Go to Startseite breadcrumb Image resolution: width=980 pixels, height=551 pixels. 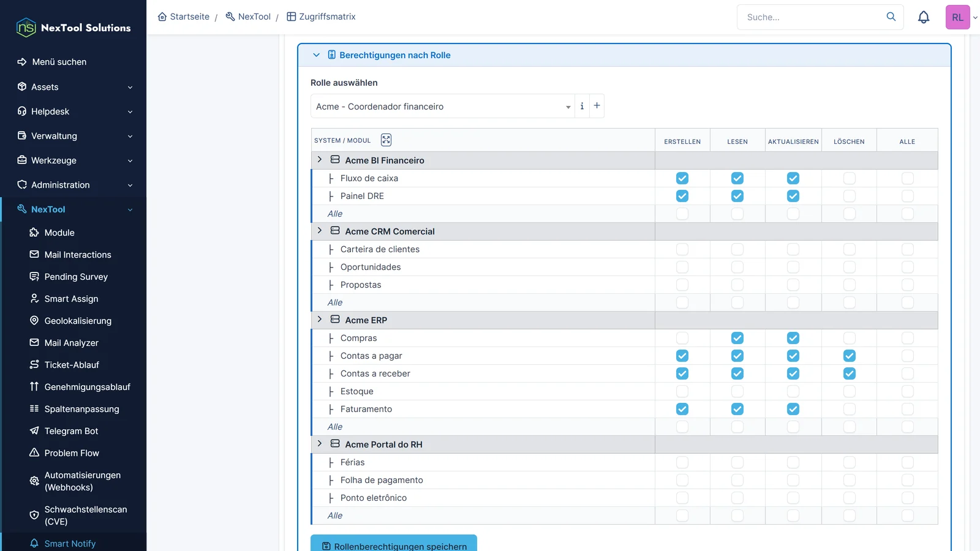point(183,17)
